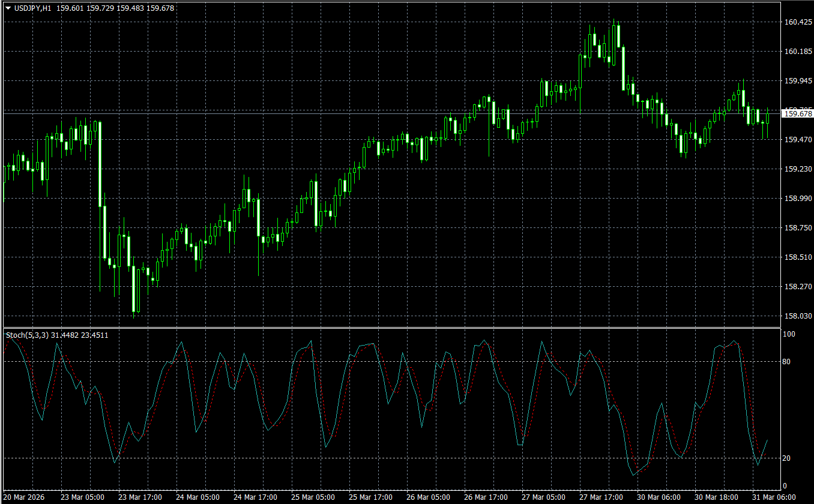Click the 26 Mar 17:00 time label
Image resolution: width=814 pixels, height=504 pixels.
point(486,497)
